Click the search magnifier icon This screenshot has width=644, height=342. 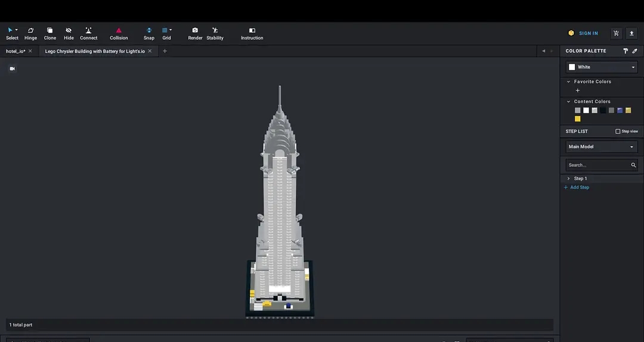633,165
